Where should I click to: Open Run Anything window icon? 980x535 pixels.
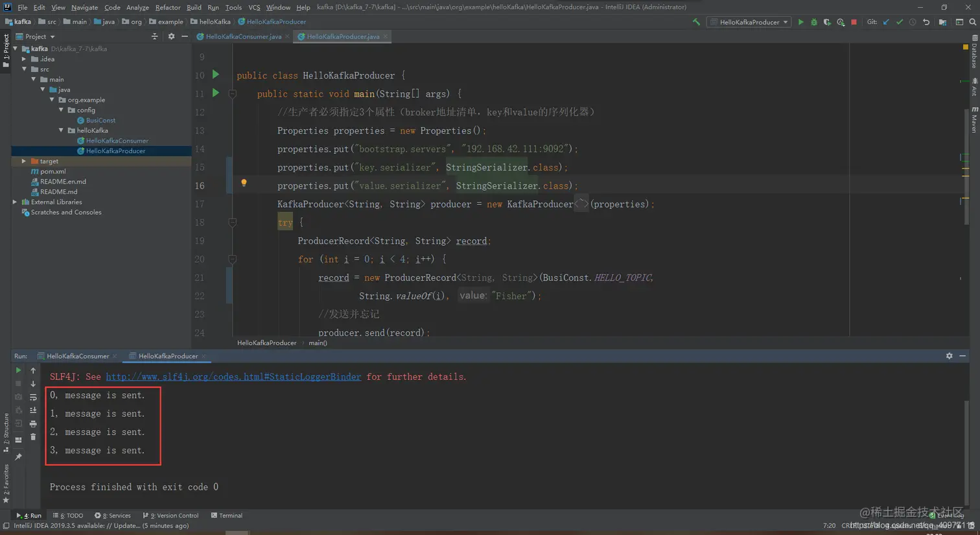point(959,22)
